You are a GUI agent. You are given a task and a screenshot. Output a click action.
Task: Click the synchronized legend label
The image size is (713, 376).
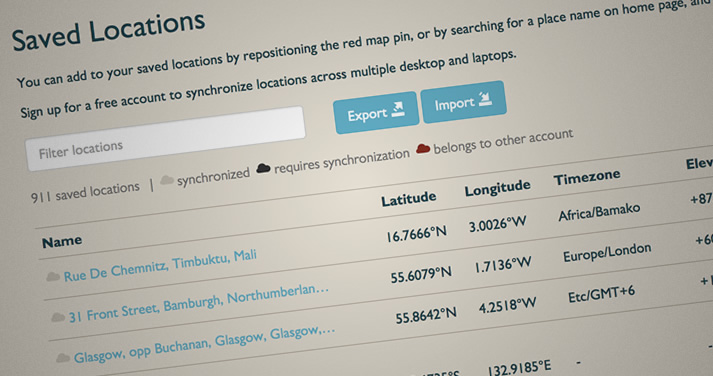[x=213, y=176]
